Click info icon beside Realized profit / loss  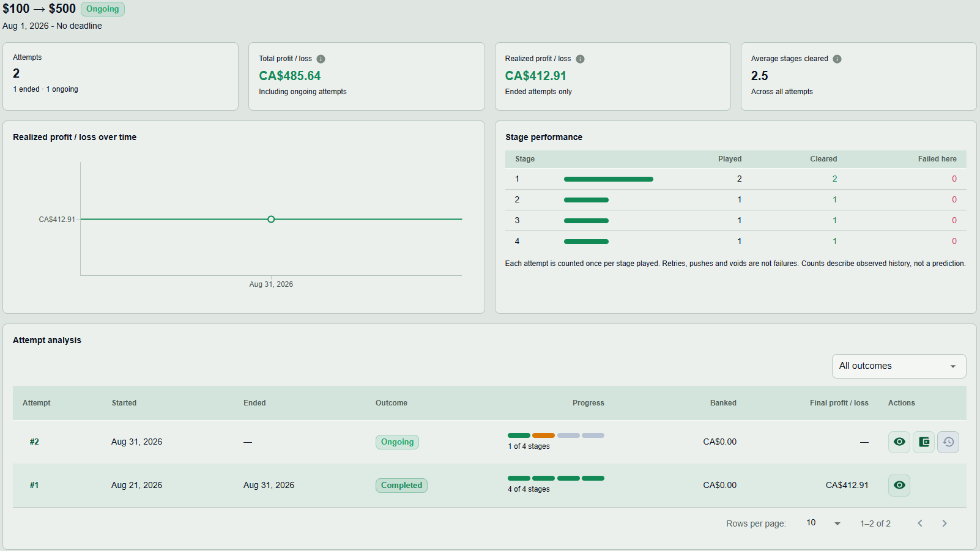pos(580,59)
